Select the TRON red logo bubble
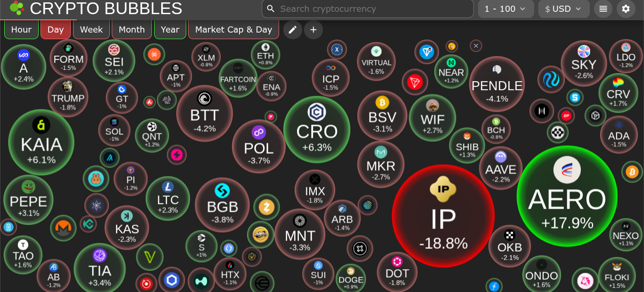Viewport: 644px width, 292px height. [x=415, y=82]
